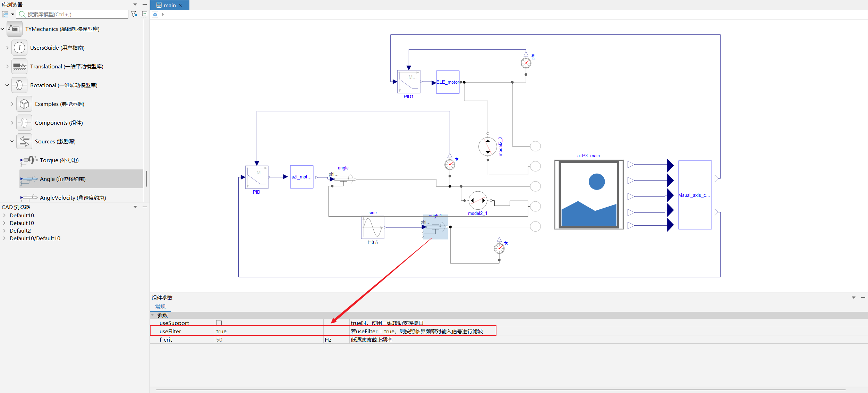Select the visual_axis_c block
868x393 pixels.
(695, 195)
